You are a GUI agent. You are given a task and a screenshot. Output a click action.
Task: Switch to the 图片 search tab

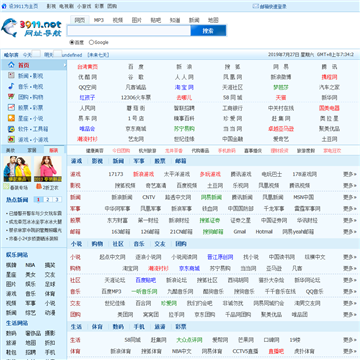(x=137, y=20)
